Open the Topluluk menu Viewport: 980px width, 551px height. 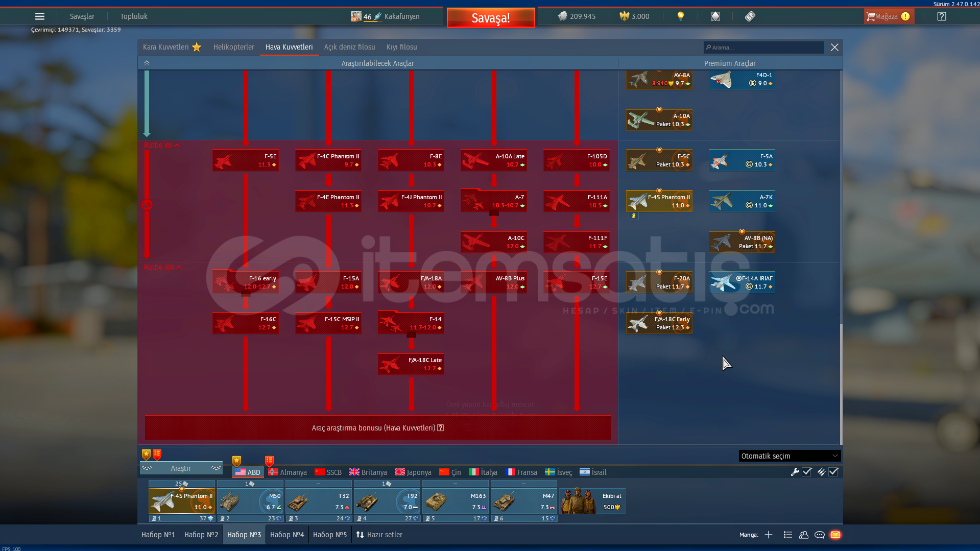point(134,16)
